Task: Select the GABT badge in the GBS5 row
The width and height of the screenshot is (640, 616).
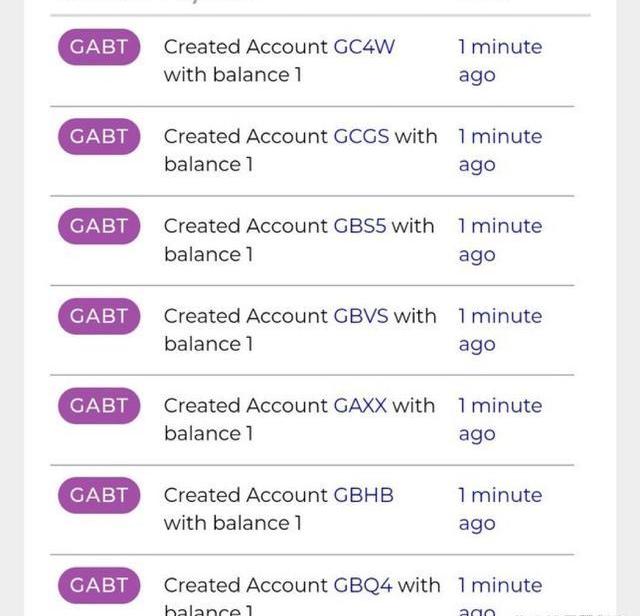Action: pos(99,227)
